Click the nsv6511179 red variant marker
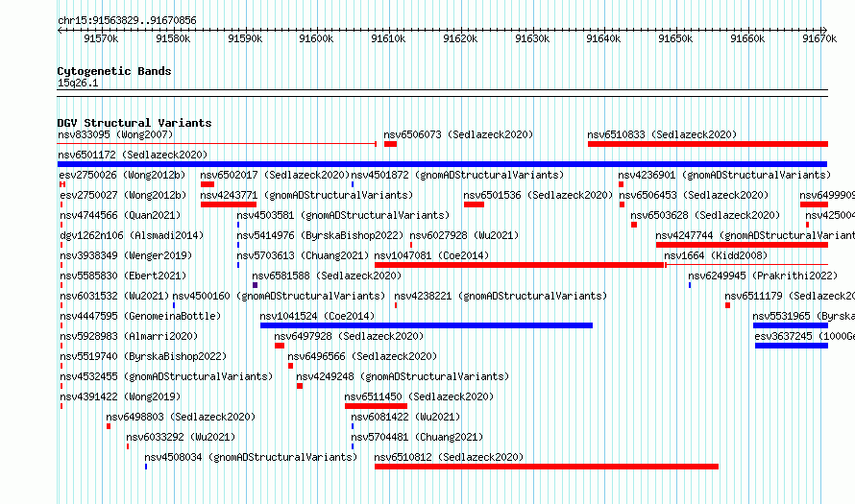855x504 pixels. (727, 305)
